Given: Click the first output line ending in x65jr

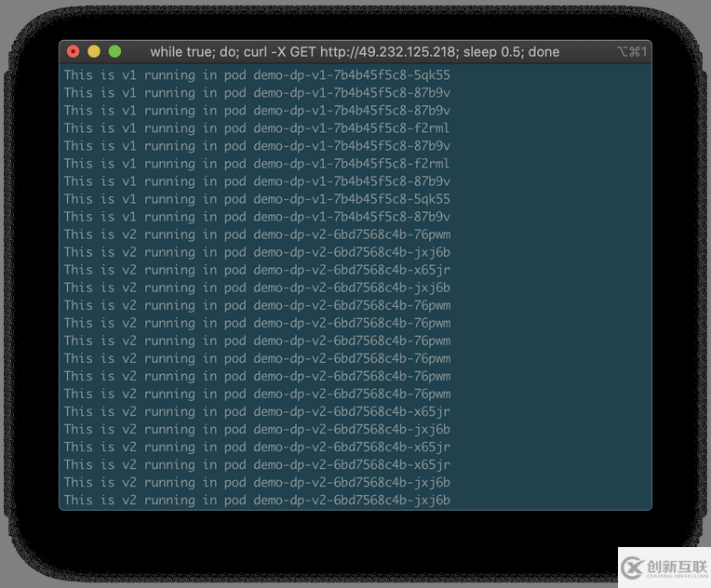Looking at the screenshot, I should pos(257,270).
